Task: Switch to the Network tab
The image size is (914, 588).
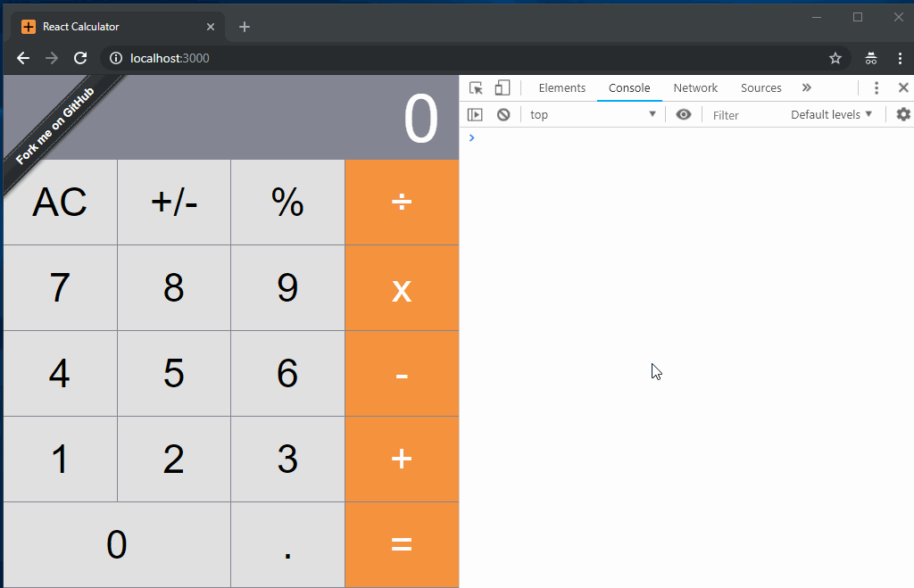Action: click(695, 87)
